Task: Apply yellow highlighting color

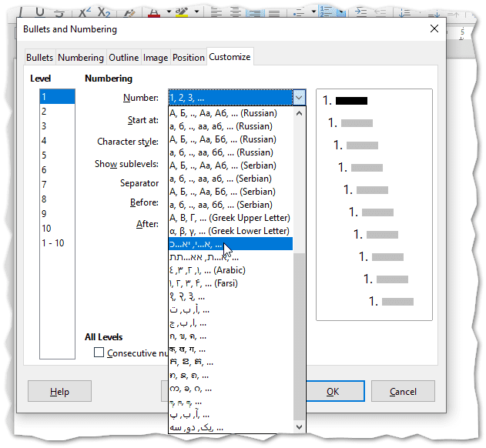Action: coord(182,12)
